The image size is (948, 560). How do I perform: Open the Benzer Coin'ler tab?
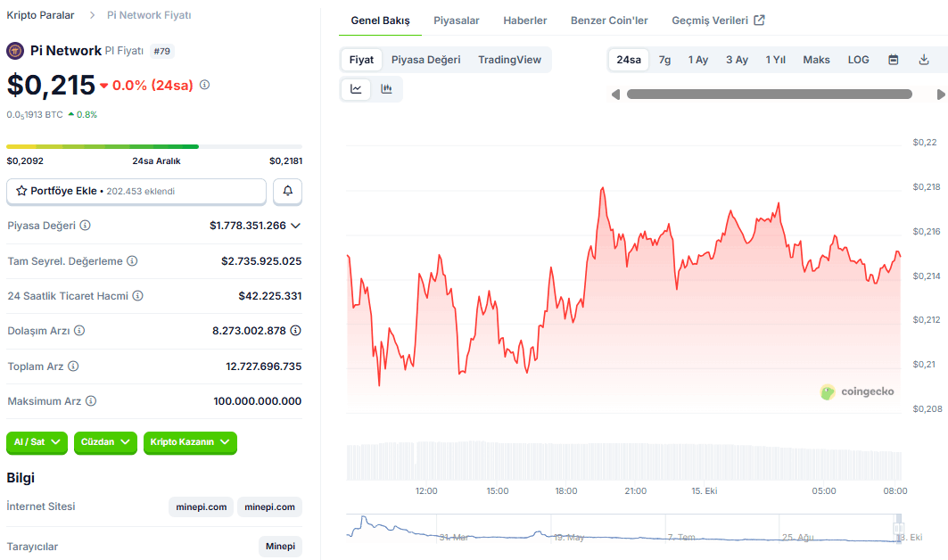click(x=609, y=21)
